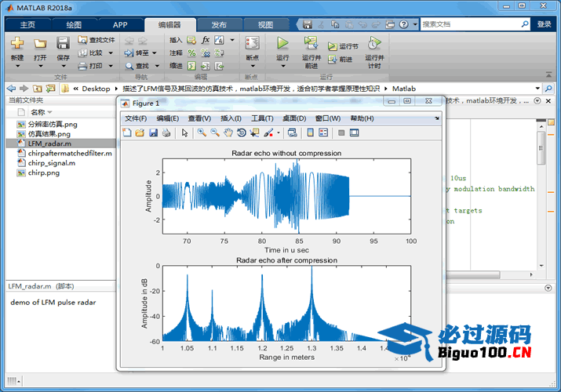Click the comment percent (%) icon

[191, 53]
